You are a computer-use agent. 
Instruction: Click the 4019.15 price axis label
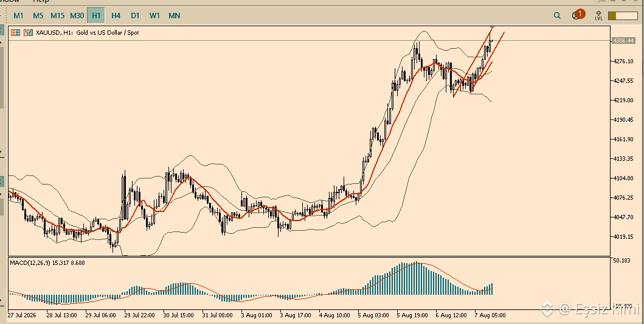click(623, 236)
